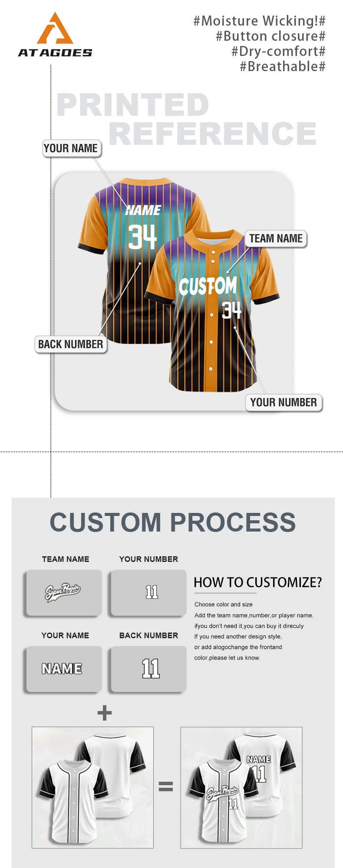Select the BACK NUMBER callout label

(71, 344)
